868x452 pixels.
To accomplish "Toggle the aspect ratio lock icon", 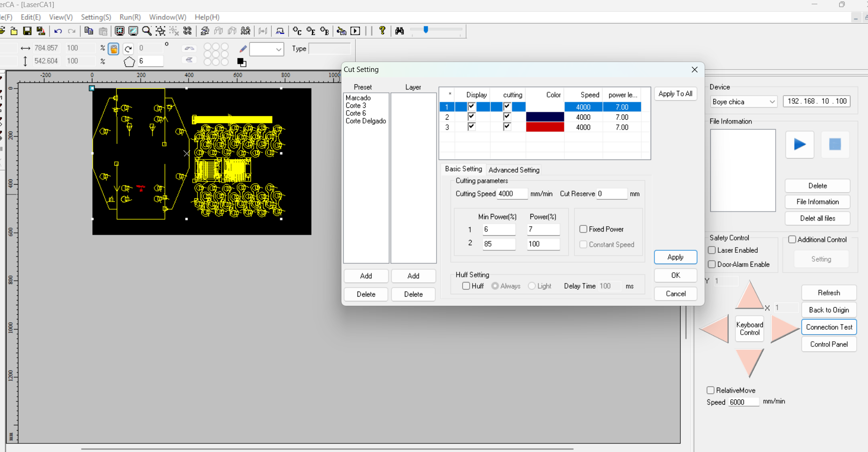I will click(x=114, y=49).
